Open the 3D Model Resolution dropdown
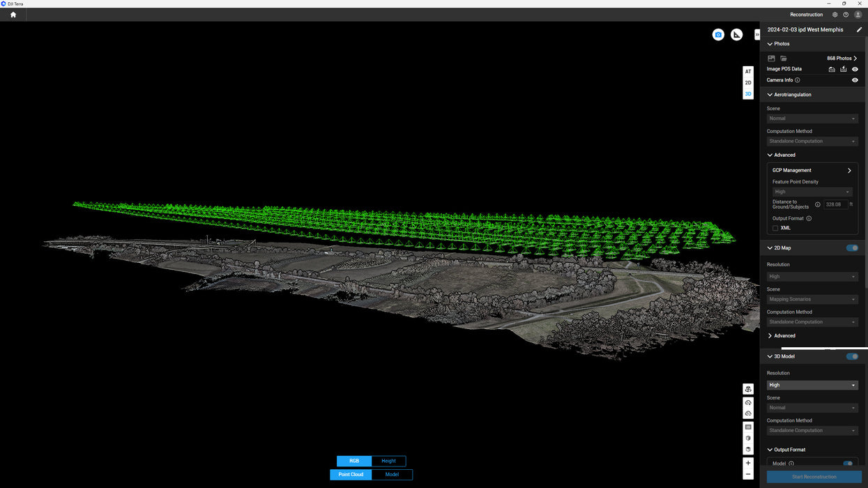 click(x=812, y=385)
